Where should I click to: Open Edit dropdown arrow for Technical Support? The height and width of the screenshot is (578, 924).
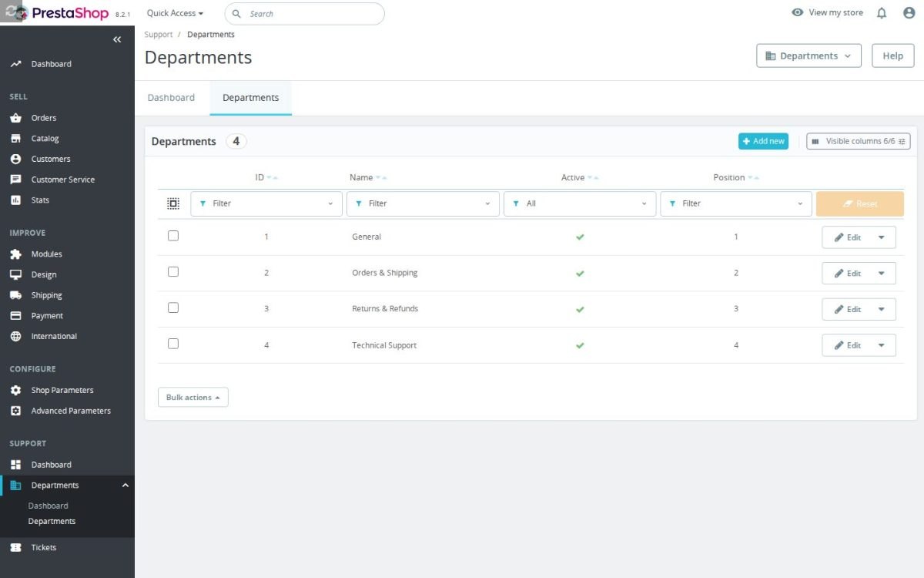(x=882, y=345)
